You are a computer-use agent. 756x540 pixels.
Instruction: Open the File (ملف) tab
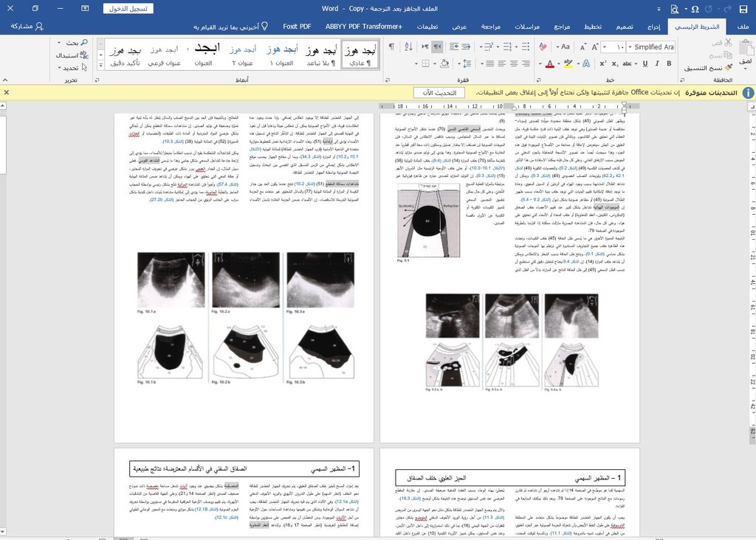743,27
